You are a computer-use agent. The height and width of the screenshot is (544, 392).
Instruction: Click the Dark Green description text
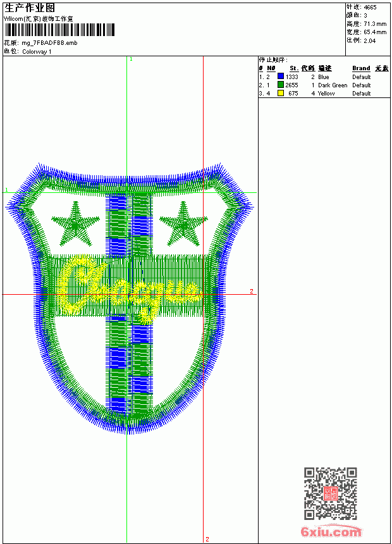pyautogui.click(x=333, y=85)
